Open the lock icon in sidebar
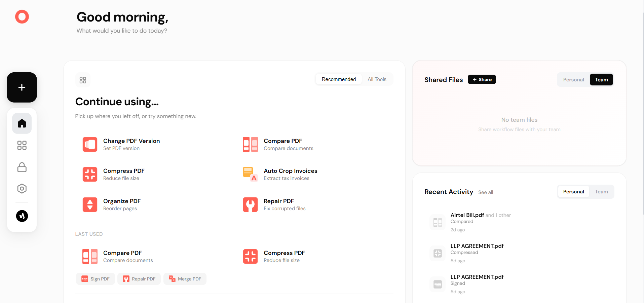Viewport: 644px width, 303px height. pyautogui.click(x=22, y=167)
